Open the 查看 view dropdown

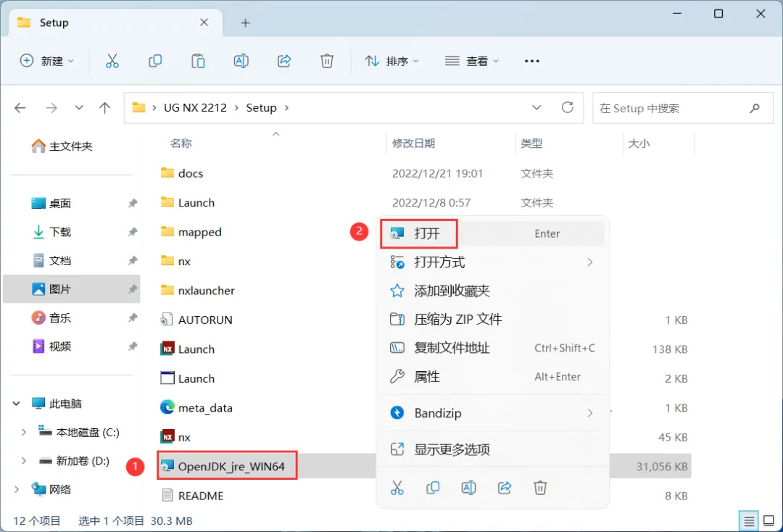tap(472, 61)
